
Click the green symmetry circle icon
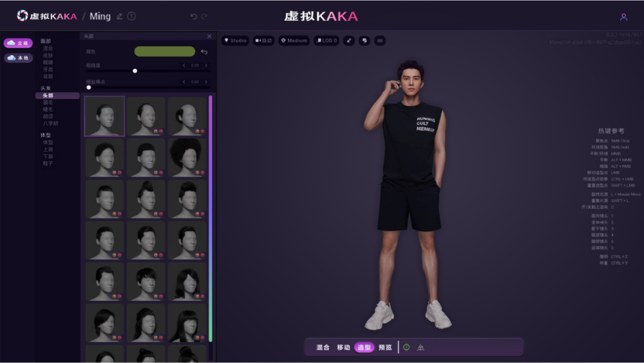[x=406, y=348]
